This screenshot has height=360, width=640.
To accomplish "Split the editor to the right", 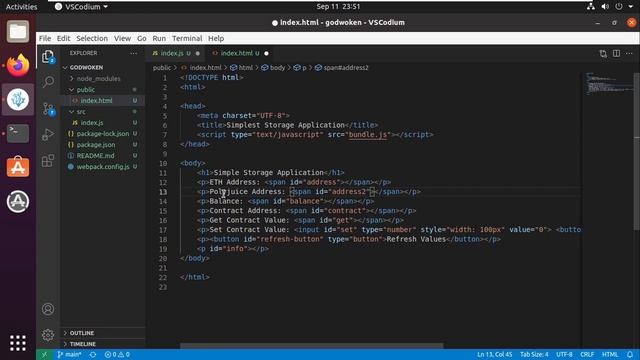I will tap(616, 53).
